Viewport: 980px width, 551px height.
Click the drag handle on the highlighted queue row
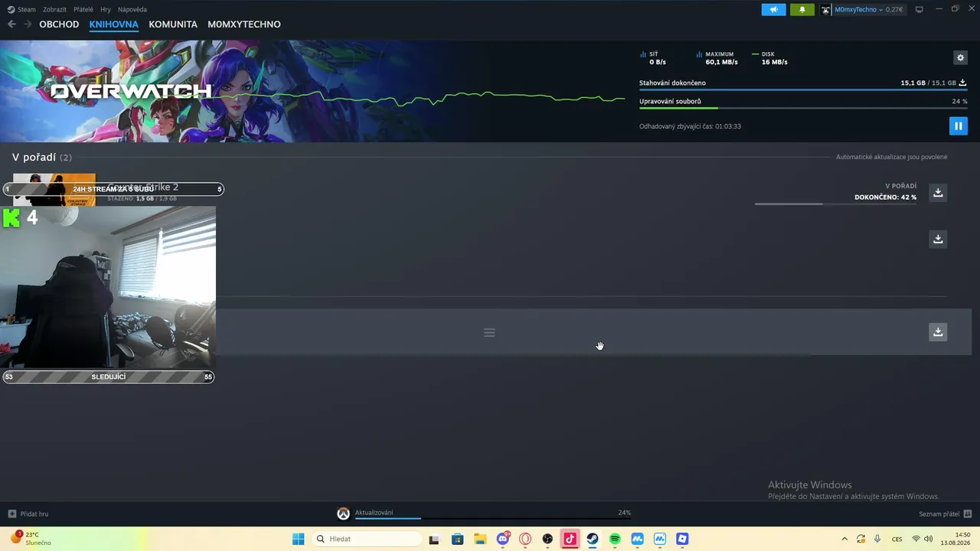[x=489, y=332]
